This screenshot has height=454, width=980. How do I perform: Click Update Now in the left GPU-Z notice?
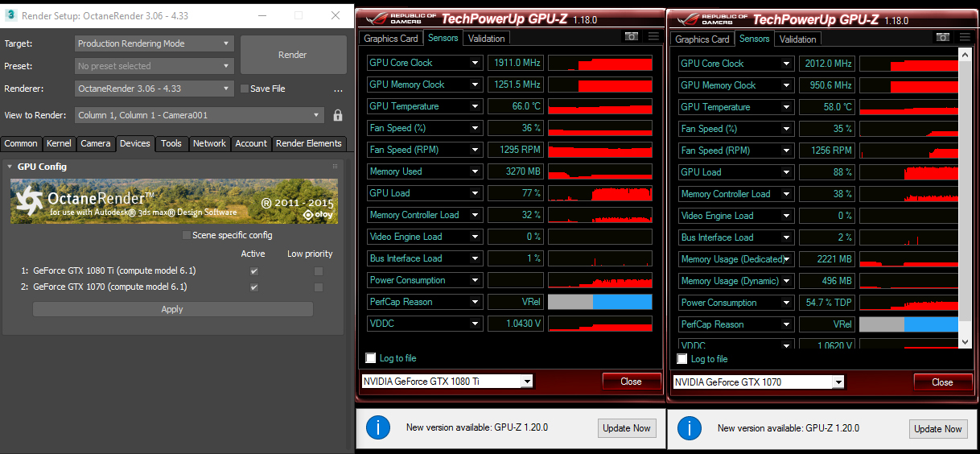pyautogui.click(x=627, y=428)
